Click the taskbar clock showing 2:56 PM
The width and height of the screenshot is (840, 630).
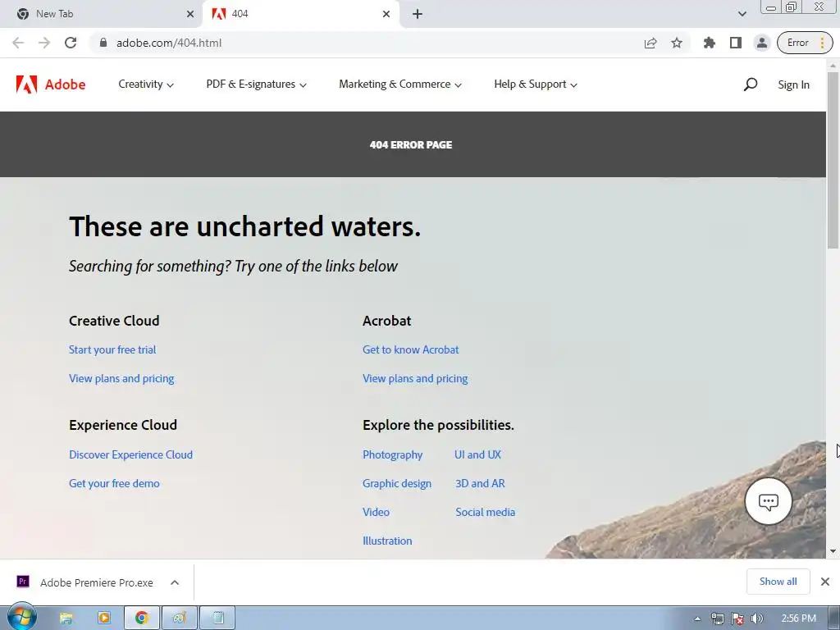(x=798, y=619)
